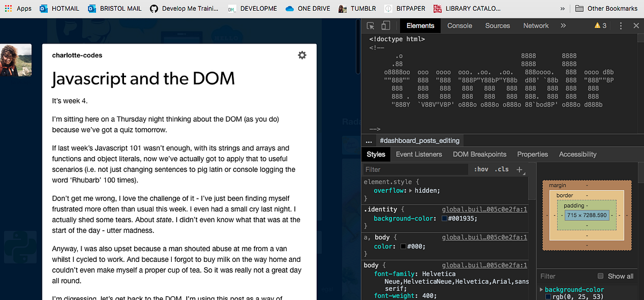Open the DevTools three-dot menu
Image resolution: width=644 pixels, height=300 pixels.
pos(621,26)
